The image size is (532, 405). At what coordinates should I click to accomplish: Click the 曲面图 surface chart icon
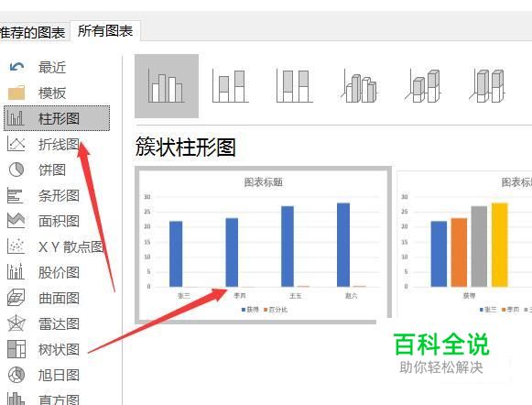pyautogui.click(x=16, y=298)
